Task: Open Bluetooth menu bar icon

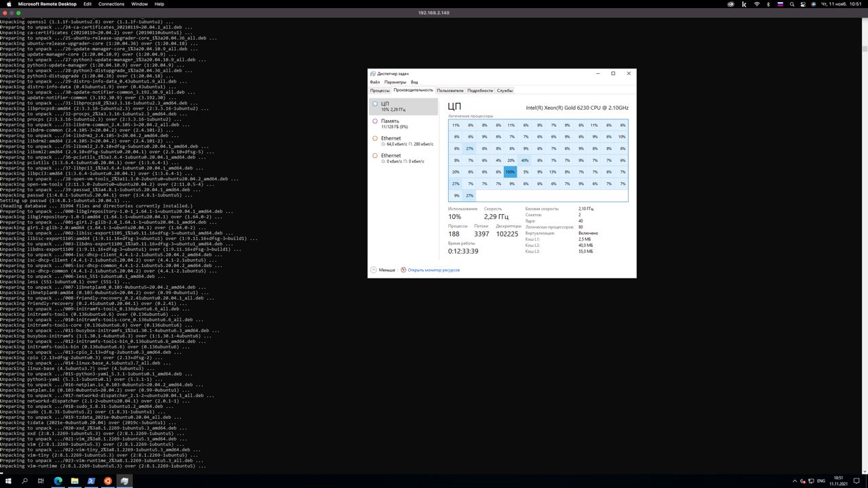Action: [769, 4]
